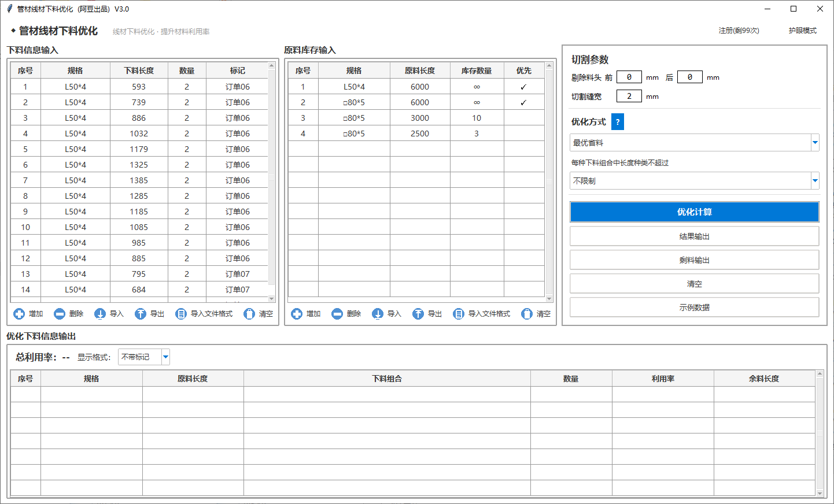Toggle priority cell for □80*5 3000 row

pyautogui.click(x=524, y=118)
